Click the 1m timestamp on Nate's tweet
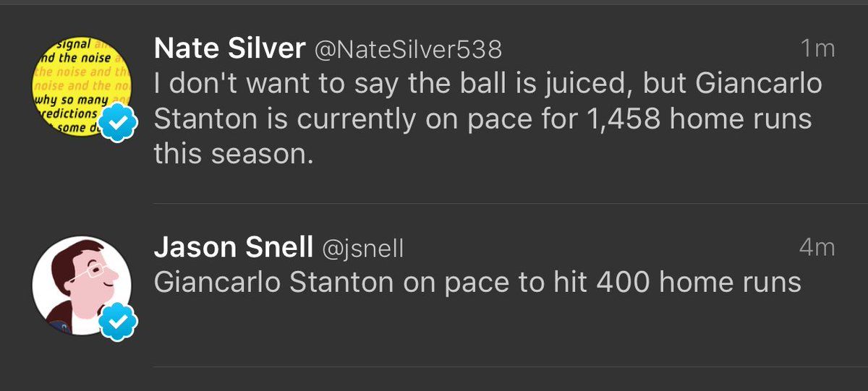This screenshot has width=868, height=391. 817,49
